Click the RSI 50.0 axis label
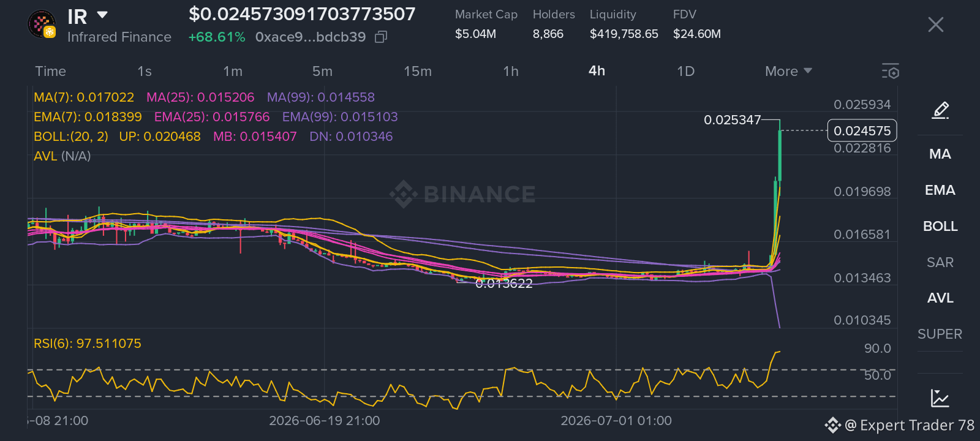 click(877, 375)
